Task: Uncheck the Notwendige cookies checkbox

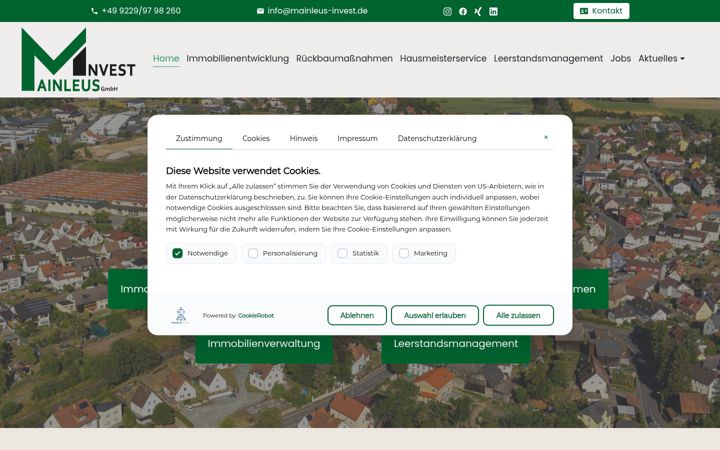Action: coord(178,253)
